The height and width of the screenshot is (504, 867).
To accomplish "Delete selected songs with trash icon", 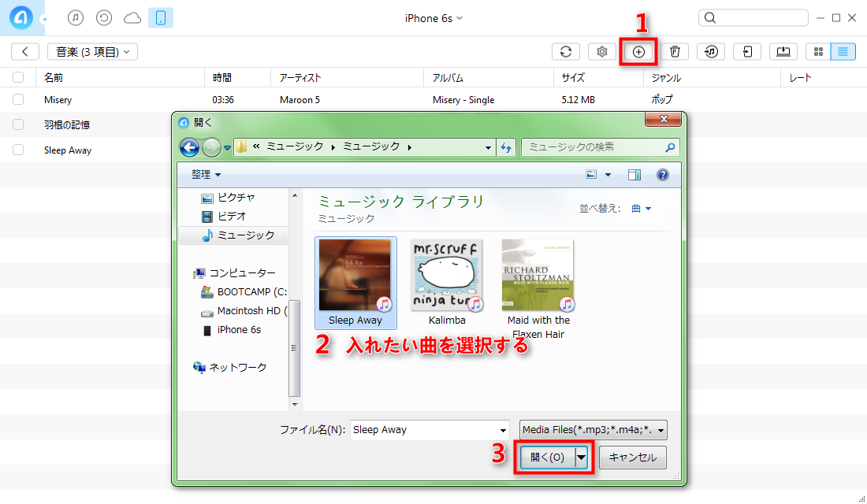I will click(675, 51).
